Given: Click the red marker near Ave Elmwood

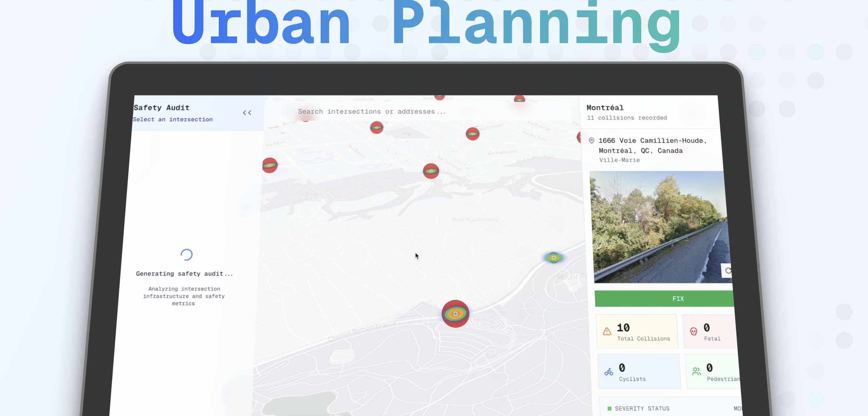Looking at the screenshot, I should (472, 133).
